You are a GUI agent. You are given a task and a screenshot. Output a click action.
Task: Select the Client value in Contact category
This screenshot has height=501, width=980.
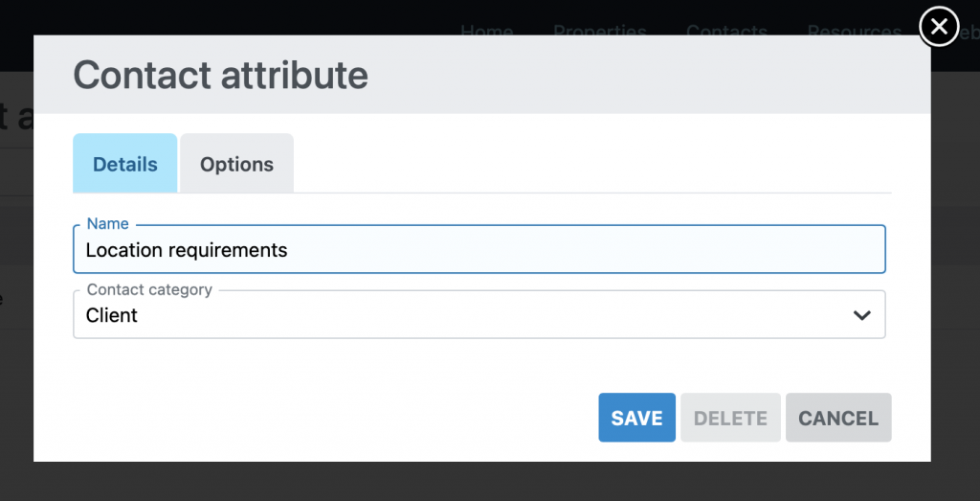pyautogui.click(x=112, y=315)
